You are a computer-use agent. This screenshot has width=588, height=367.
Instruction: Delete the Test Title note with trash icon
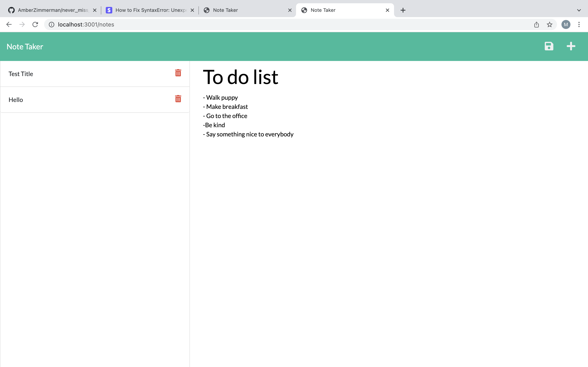[178, 73]
